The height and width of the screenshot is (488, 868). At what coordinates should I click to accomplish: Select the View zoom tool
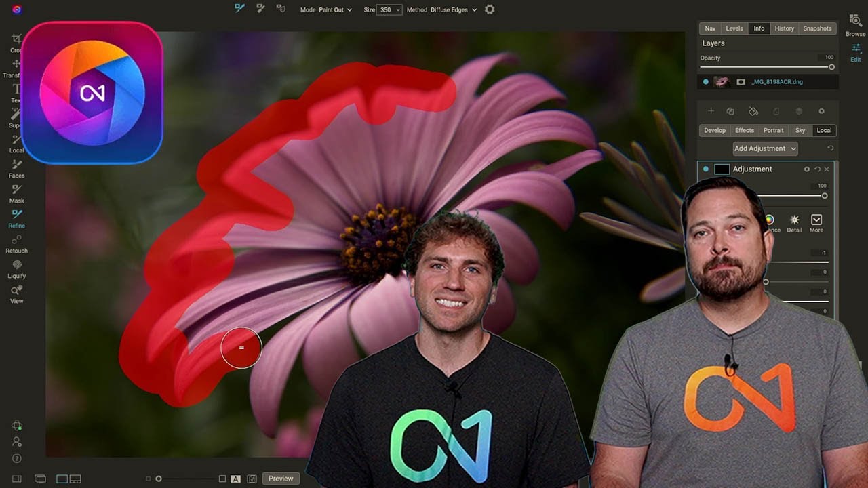(17, 293)
